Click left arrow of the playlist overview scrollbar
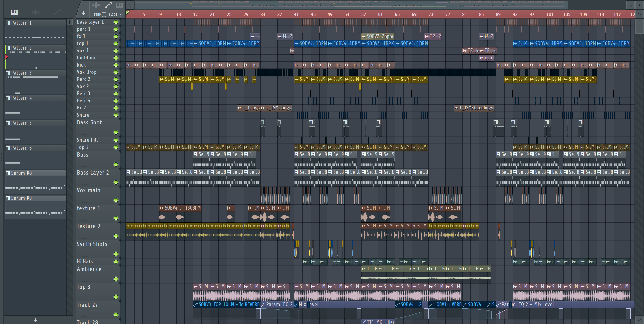Image resolution: width=644 pixels, height=324 pixels. click(129, 5)
